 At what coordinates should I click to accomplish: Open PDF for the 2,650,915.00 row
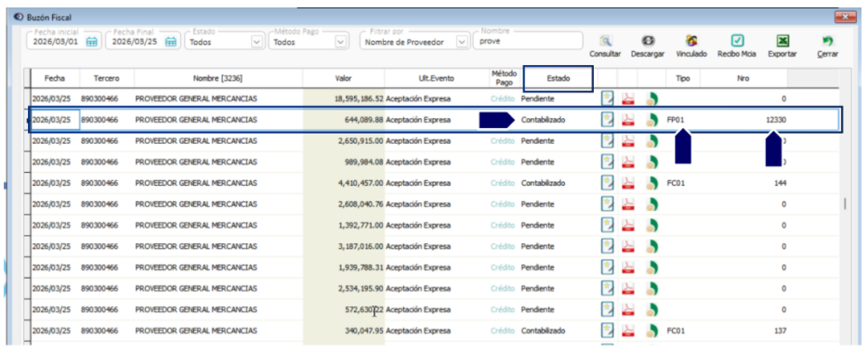pyautogui.click(x=627, y=141)
